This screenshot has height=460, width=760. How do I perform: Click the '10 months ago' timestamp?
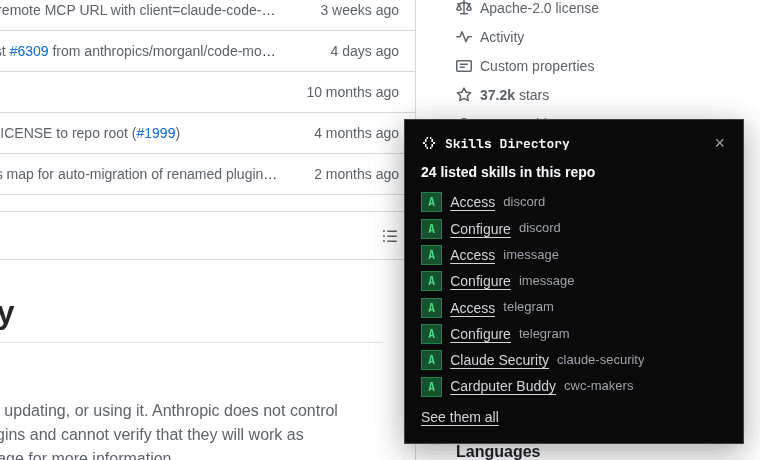tap(352, 92)
